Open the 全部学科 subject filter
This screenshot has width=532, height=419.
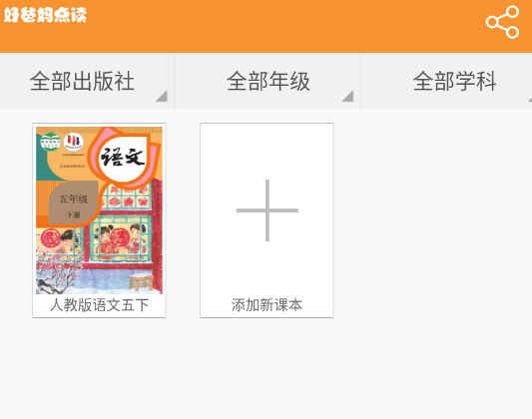[x=447, y=82]
